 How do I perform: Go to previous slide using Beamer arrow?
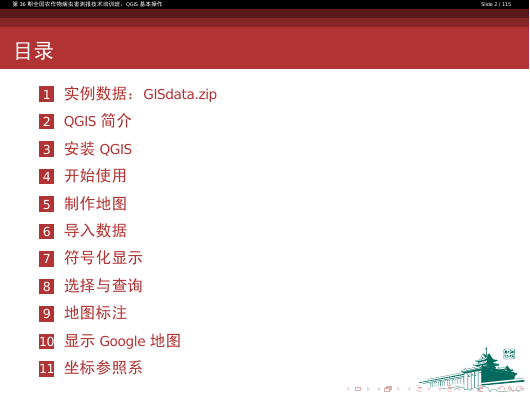coord(348,389)
